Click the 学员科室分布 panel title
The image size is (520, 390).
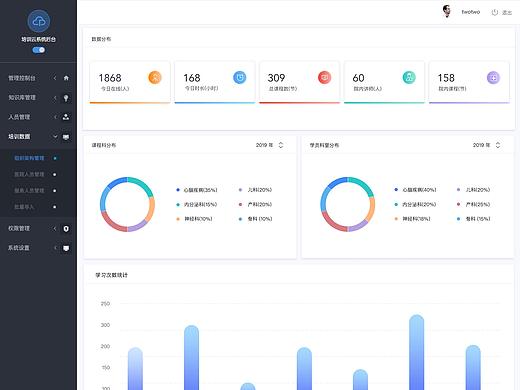[x=324, y=145]
